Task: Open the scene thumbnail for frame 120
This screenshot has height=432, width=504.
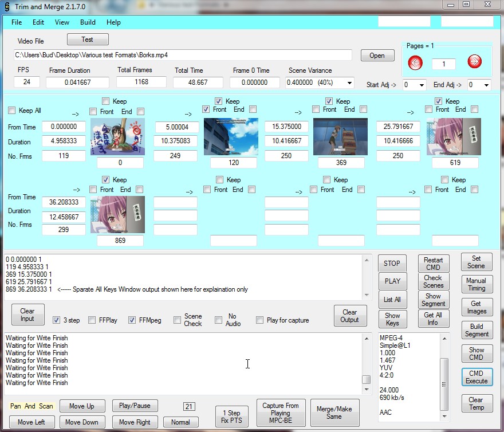Action: click(x=231, y=137)
